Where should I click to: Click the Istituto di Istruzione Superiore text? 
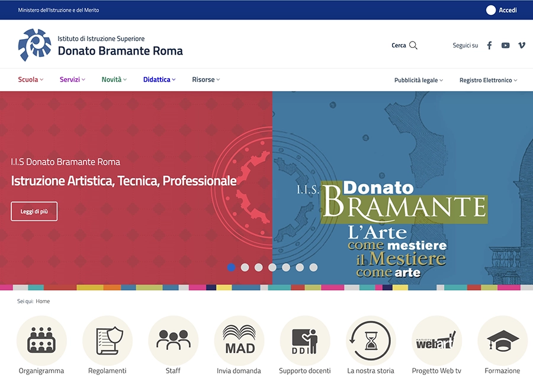click(101, 38)
